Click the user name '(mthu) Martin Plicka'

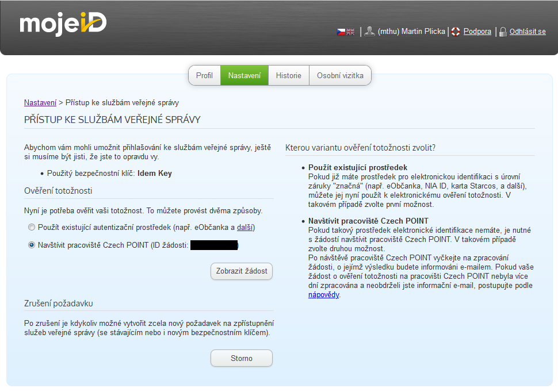[x=411, y=32]
